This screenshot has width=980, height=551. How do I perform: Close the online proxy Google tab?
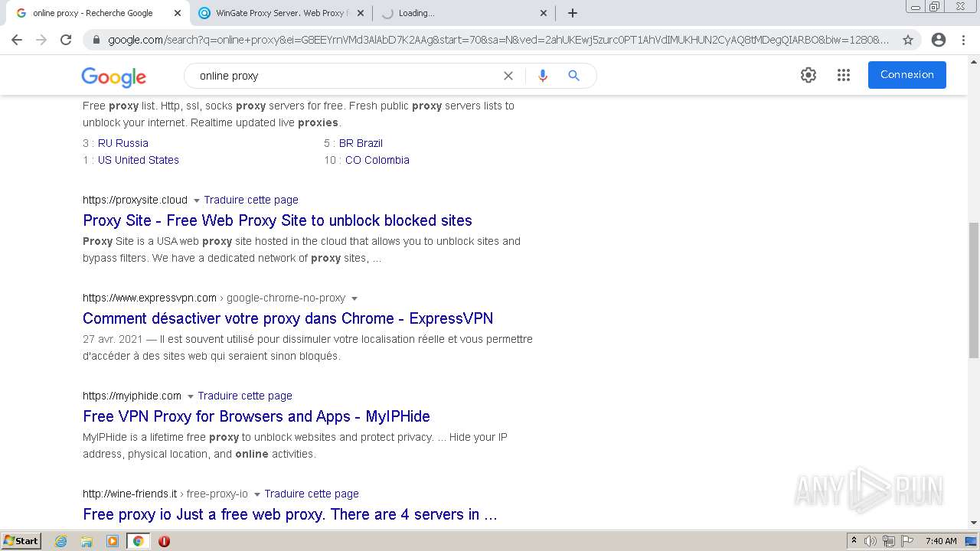(x=177, y=13)
